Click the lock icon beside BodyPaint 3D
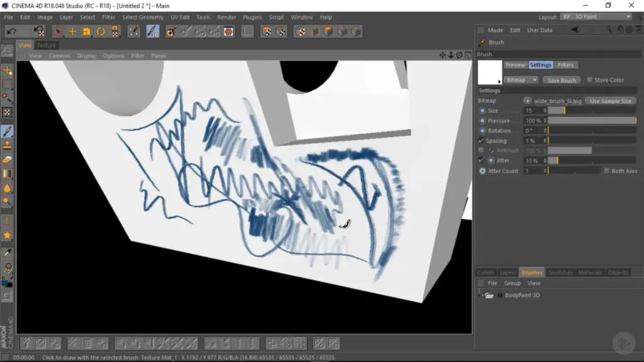The width and height of the screenshot is (644, 362). (500, 295)
